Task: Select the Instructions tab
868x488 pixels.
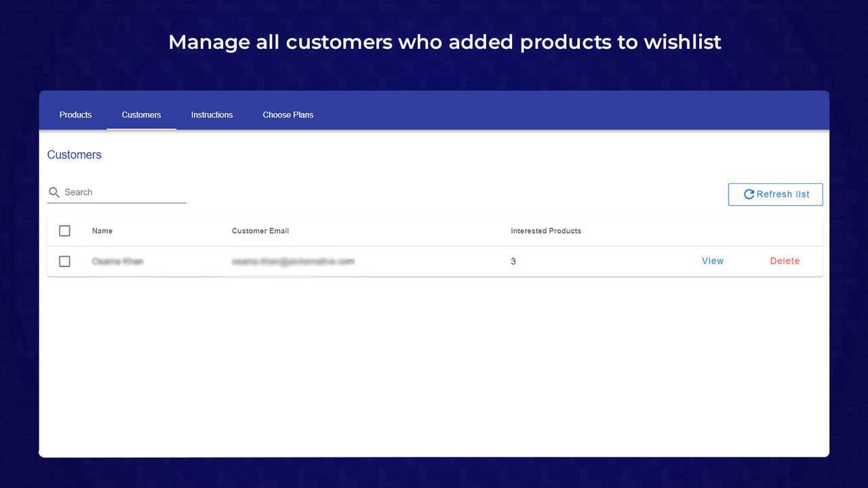Action: (x=212, y=115)
